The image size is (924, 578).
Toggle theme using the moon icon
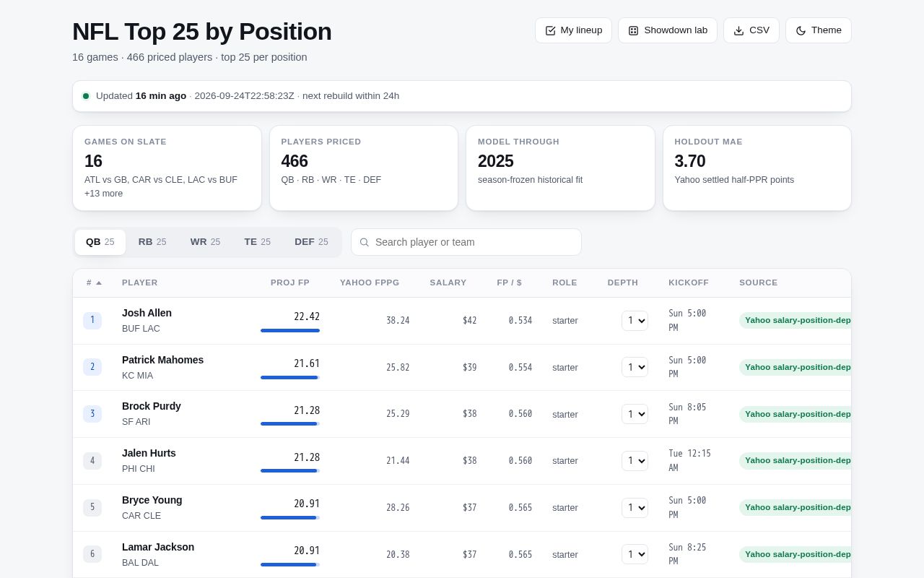click(801, 30)
